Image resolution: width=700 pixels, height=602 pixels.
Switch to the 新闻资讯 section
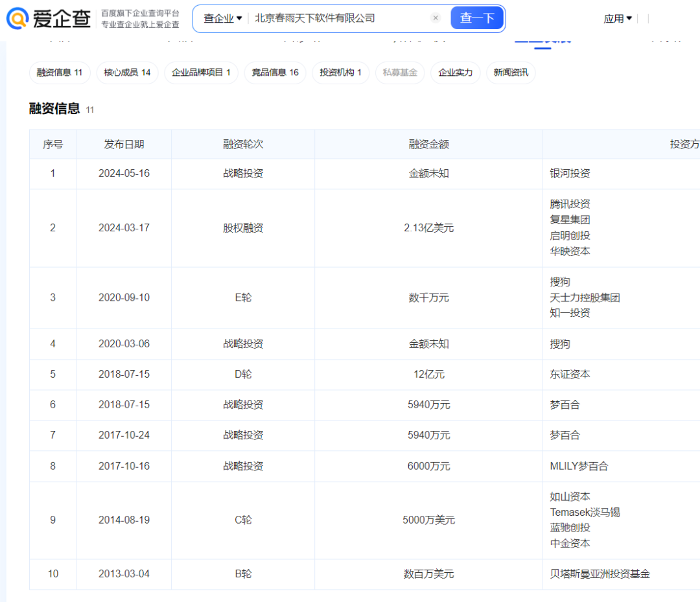[x=511, y=73]
